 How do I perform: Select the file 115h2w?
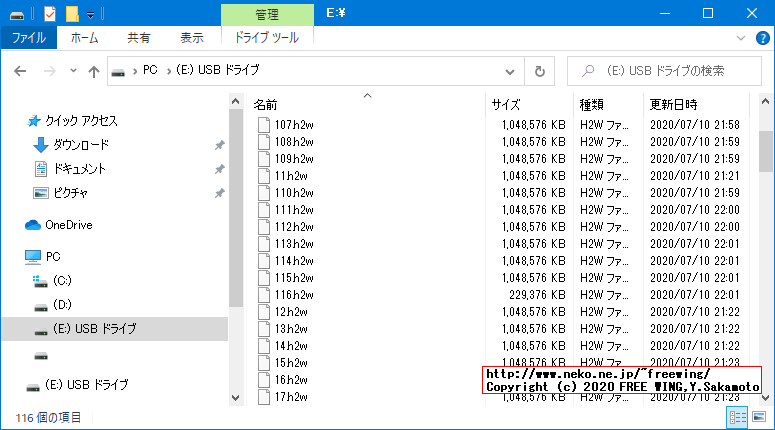pyautogui.click(x=294, y=278)
